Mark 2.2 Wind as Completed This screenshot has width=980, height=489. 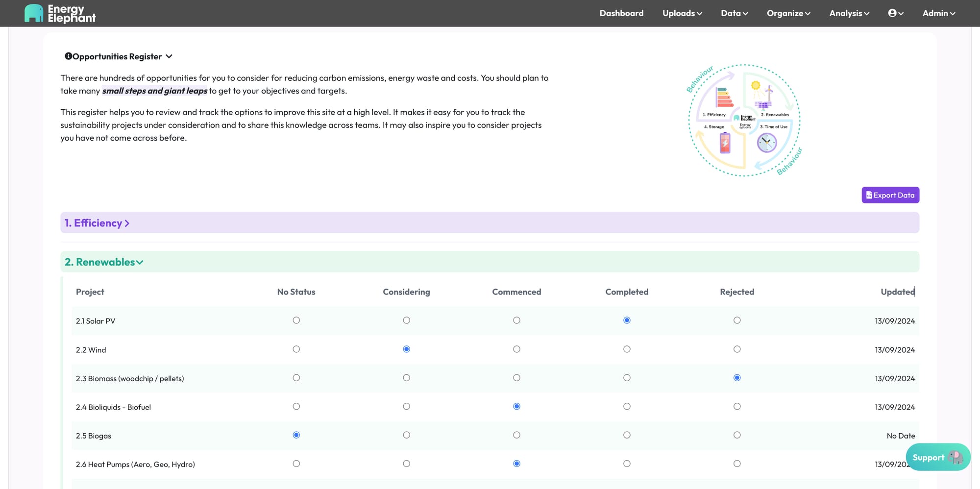point(627,349)
